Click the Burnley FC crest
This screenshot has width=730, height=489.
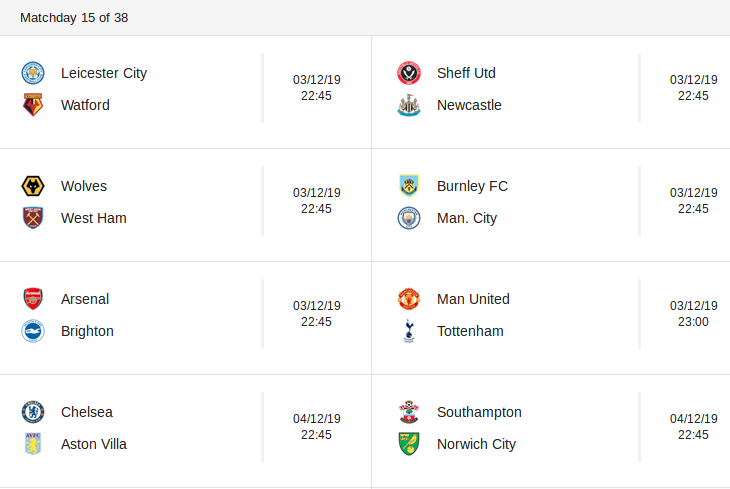[x=409, y=186]
